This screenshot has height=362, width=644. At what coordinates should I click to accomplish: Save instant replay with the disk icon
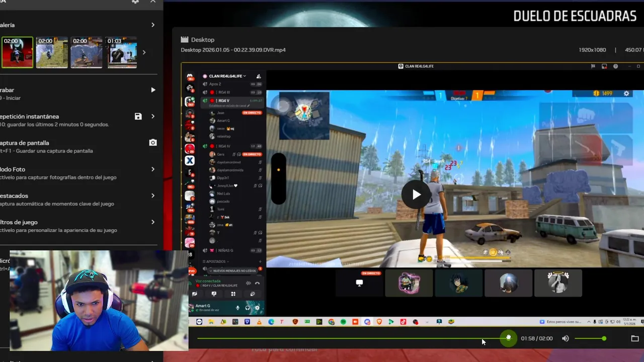click(138, 116)
